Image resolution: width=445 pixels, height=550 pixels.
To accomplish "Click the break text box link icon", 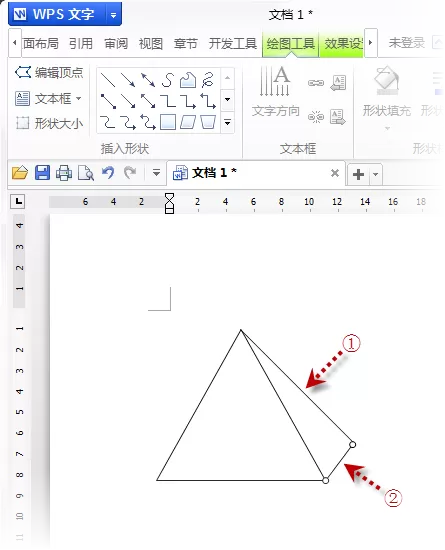I will (x=316, y=116).
